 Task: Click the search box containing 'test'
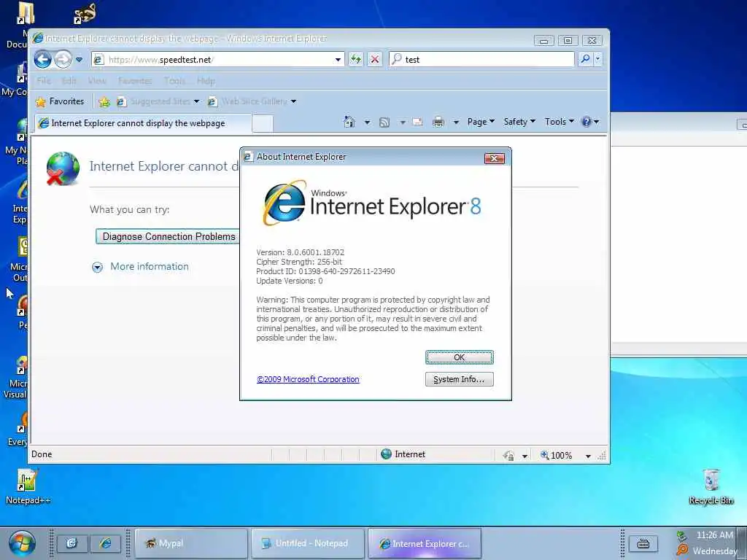(481, 60)
